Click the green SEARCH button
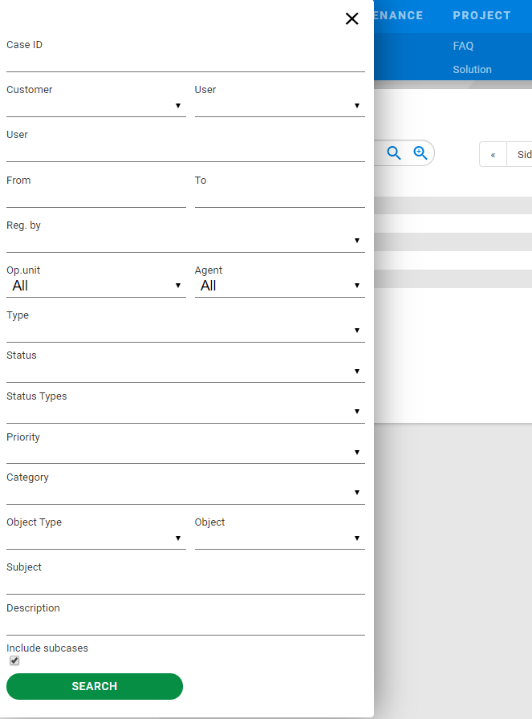 (94, 686)
